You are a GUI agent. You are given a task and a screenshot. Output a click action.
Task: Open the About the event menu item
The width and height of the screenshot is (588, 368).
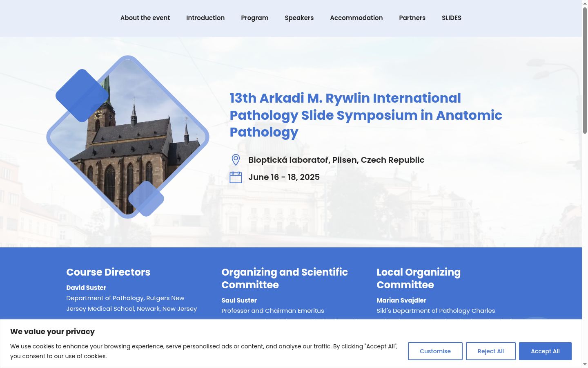point(145,18)
